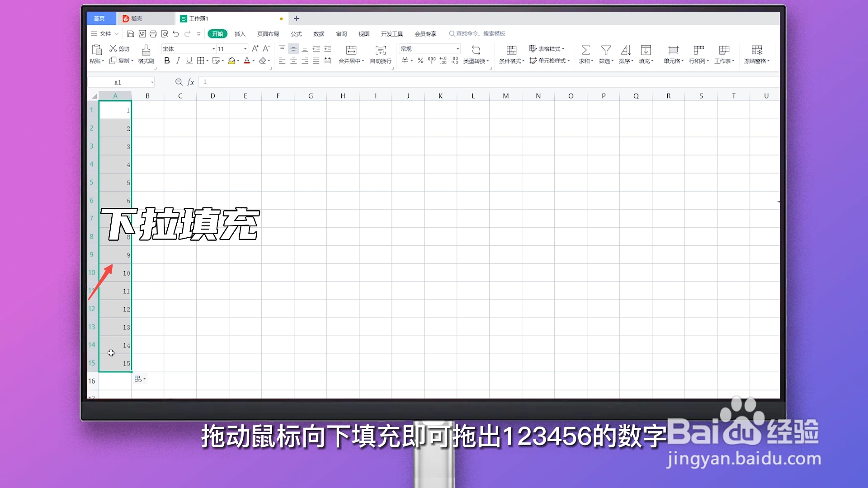The width and height of the screenshot is (868, 488).
Task: Click the percent style % icon
Action: 420,61
